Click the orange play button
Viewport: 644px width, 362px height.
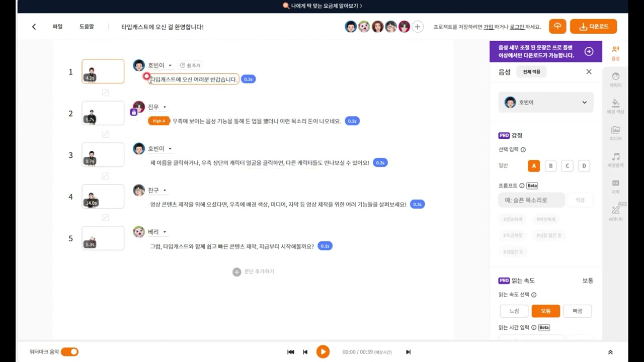tap(323, 352)
